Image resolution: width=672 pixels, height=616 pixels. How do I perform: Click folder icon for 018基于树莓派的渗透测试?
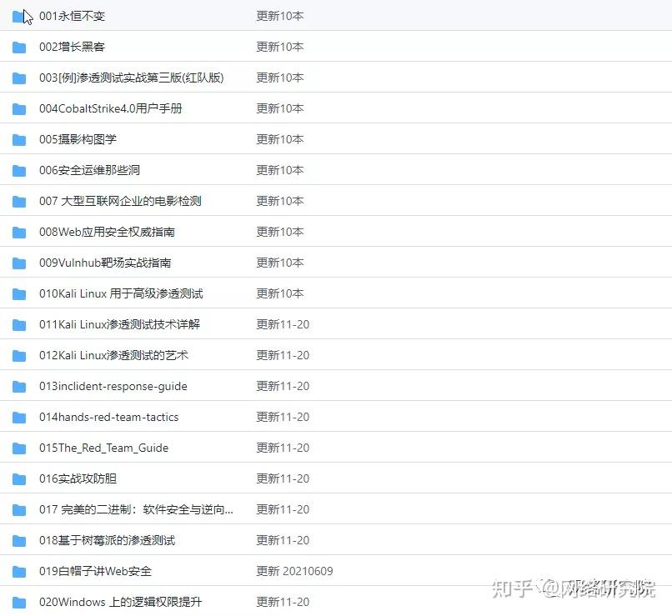point(19,541)
